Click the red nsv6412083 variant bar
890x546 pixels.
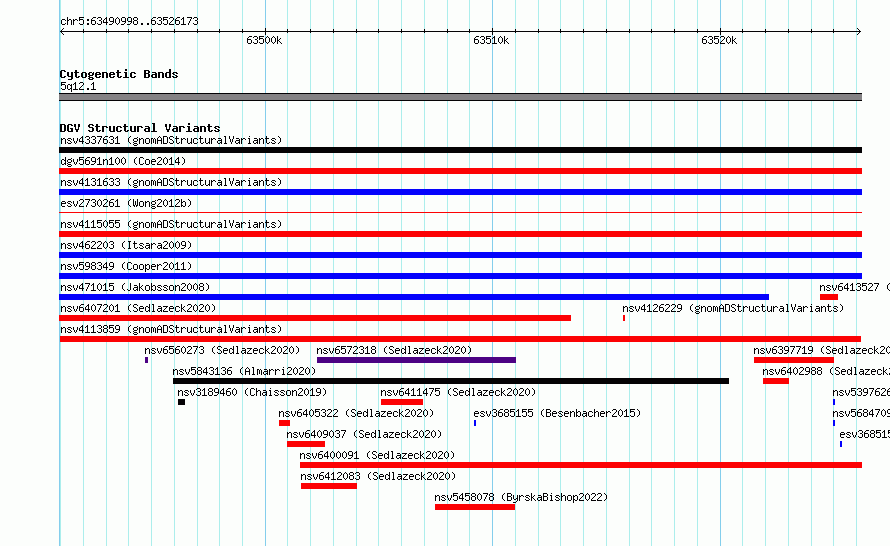click(x=329, y=486)
